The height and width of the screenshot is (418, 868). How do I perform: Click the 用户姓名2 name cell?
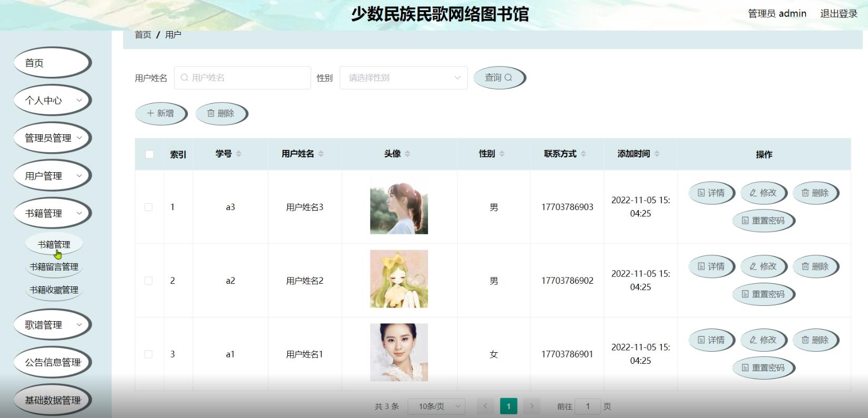(x=305, y=281)
